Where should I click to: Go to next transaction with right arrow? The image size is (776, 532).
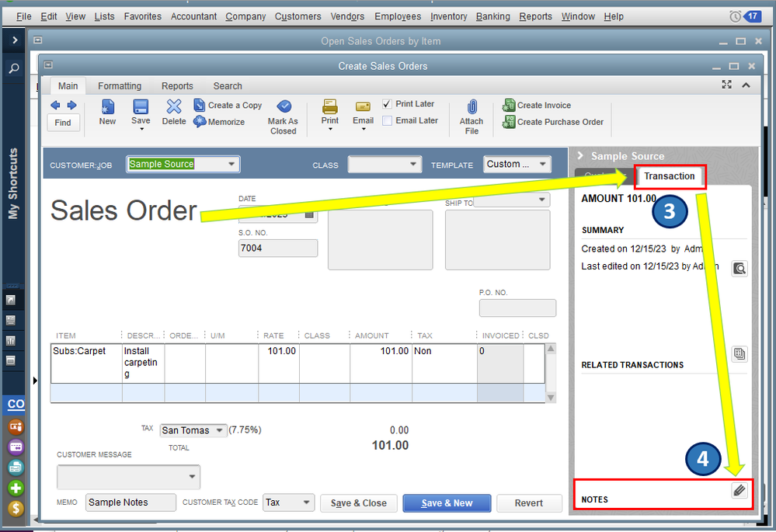(71, 105)
